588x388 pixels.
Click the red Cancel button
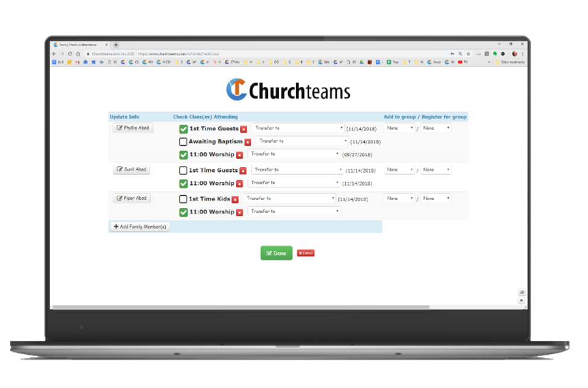pos(306,253)
